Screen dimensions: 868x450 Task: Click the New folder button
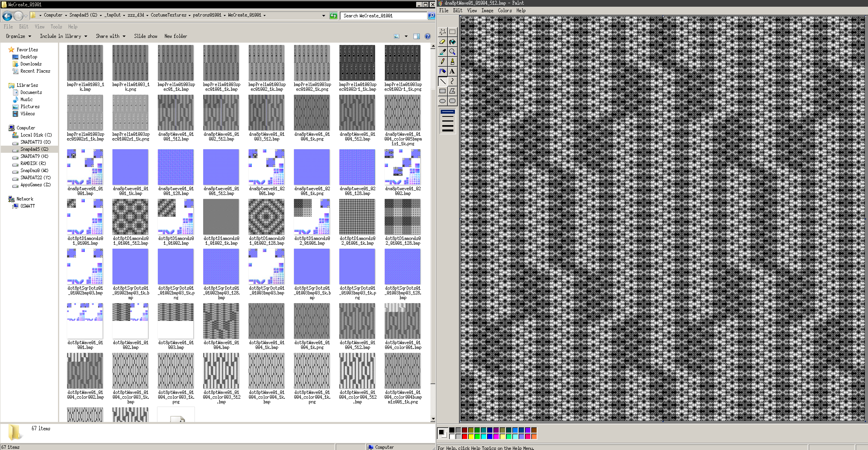pyautogui.click(x=176, y=36)
